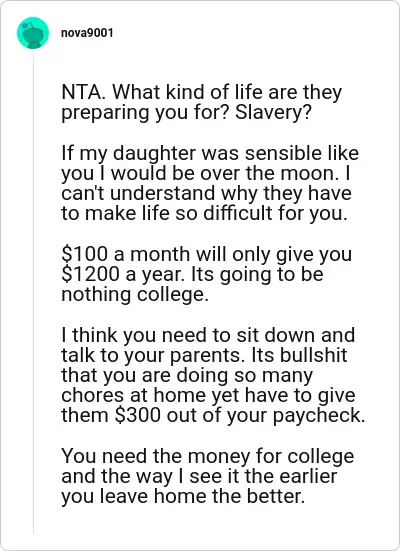The height and width of the screenshot is (551, 400).
Task: Click the phrase 'talk to your parents.'
Action: (x=153, y=355)
